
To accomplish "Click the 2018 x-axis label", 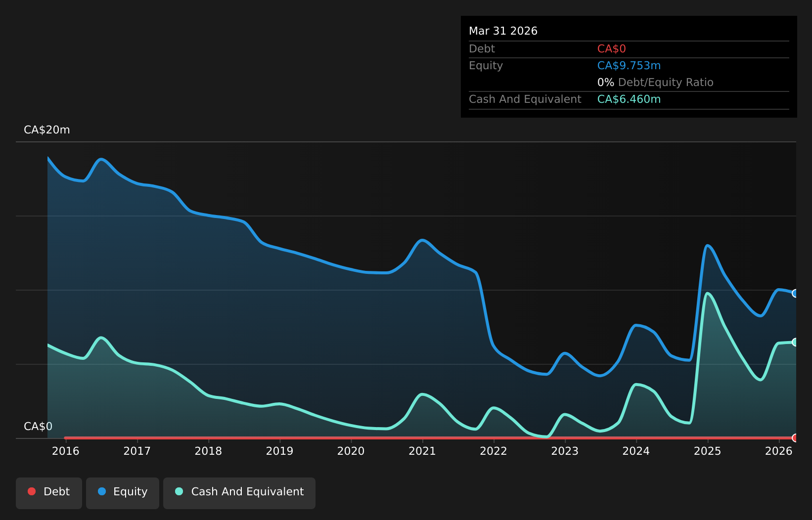I will click(x=208, y=451).
